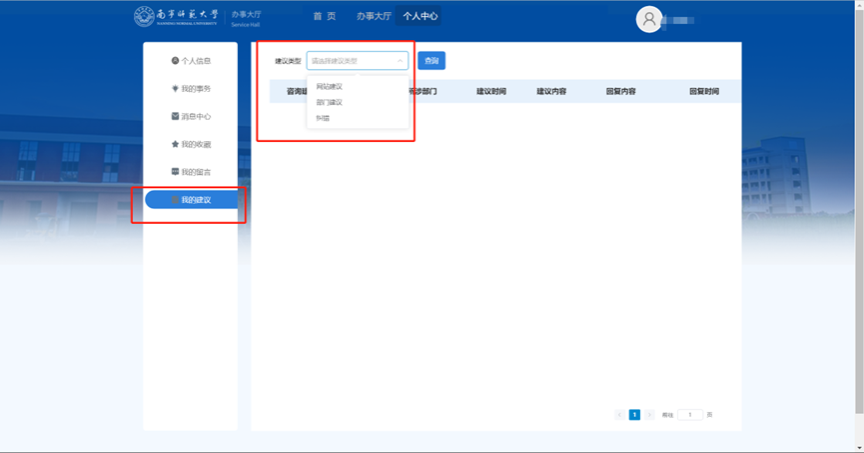Click the page jump input field
864x453 pixels.
click(690, 414)
